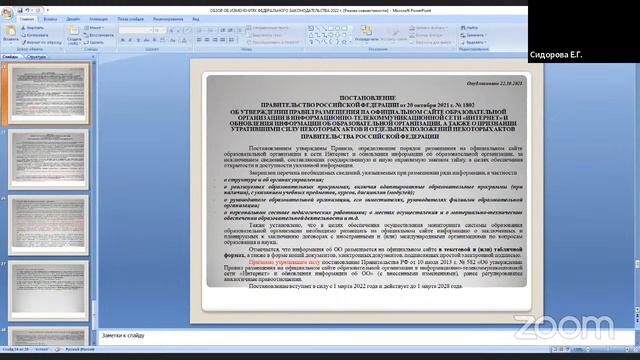Open the font size combo box
This screenshot has width=640, height=360.
point(160,31)
